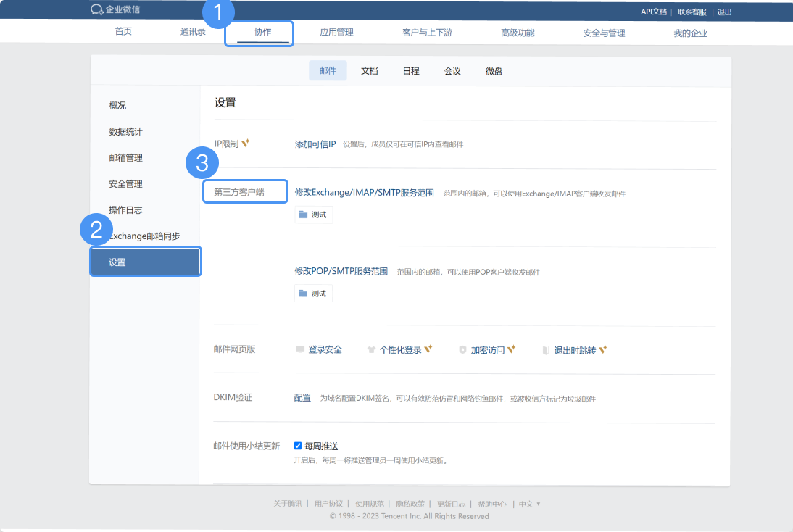Click the 测试 tag under Exchange/IMAP range
Image resolution: width=793 pixels, height=532 pixels.
tap(314, 215)
